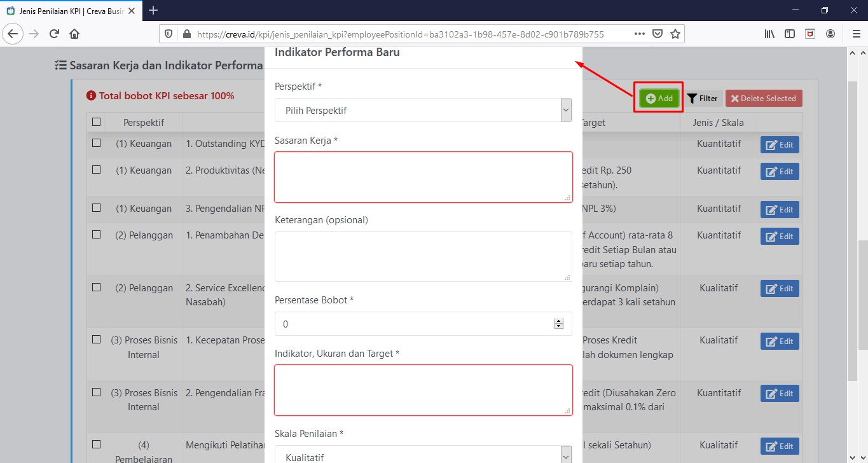This screenshot has height=463, width=868.
Task: Check the Pengendalian Fraud row checkbox
Action: [x=96, y=392]
